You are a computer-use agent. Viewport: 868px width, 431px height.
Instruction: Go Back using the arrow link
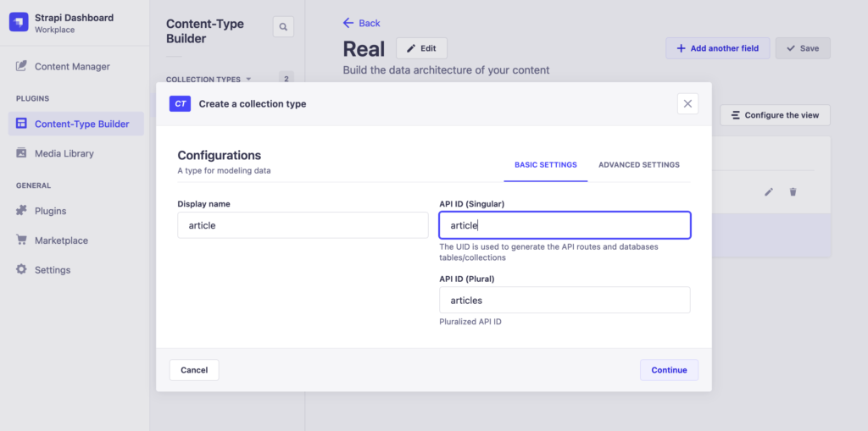tap(362, 23)
